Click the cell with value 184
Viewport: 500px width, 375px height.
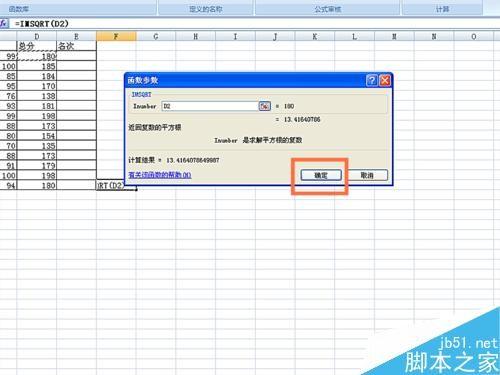tap(36, 76)
